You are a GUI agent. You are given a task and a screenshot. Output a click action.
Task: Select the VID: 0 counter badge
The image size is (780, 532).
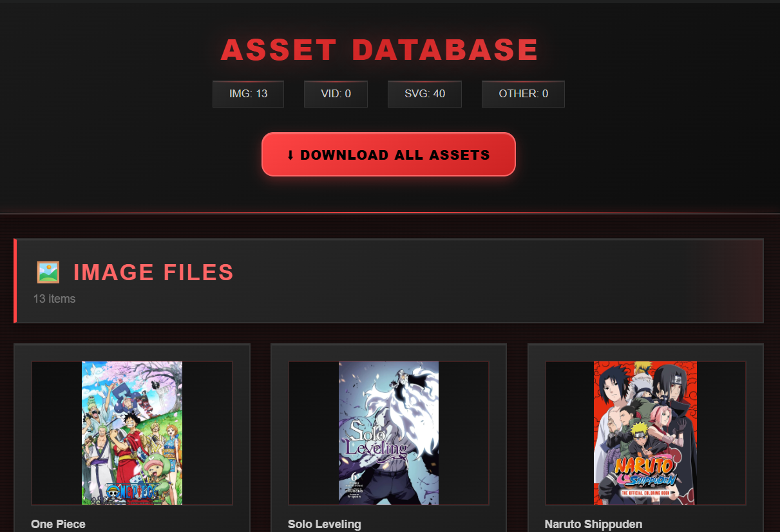336,94
